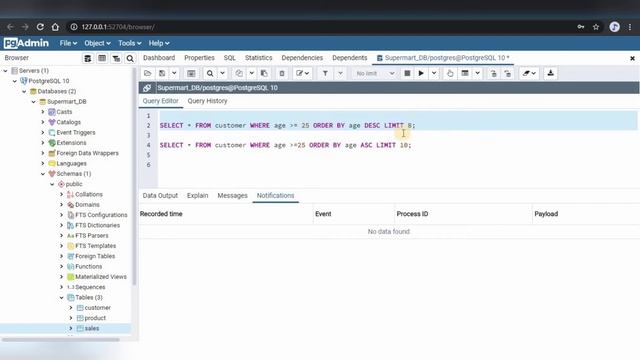Open the Query History tab
Screen dimensions: 640x360
pos(207,101)
